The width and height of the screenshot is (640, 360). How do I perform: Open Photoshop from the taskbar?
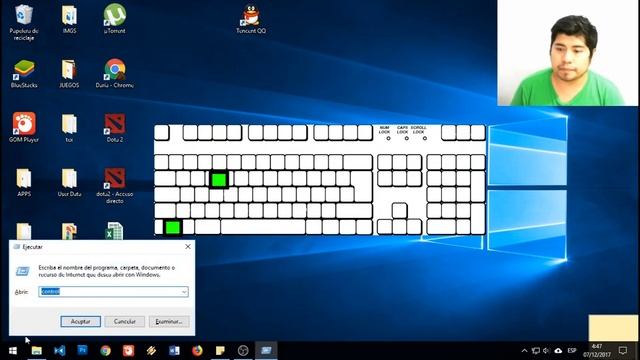82,351
